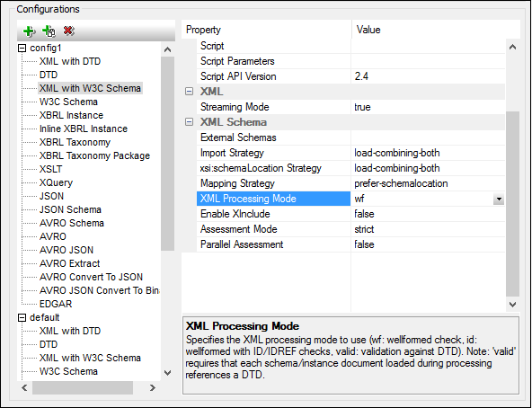Collapse the default tree node
This screenshot has height=408, width=532.
tap(22, 317)
